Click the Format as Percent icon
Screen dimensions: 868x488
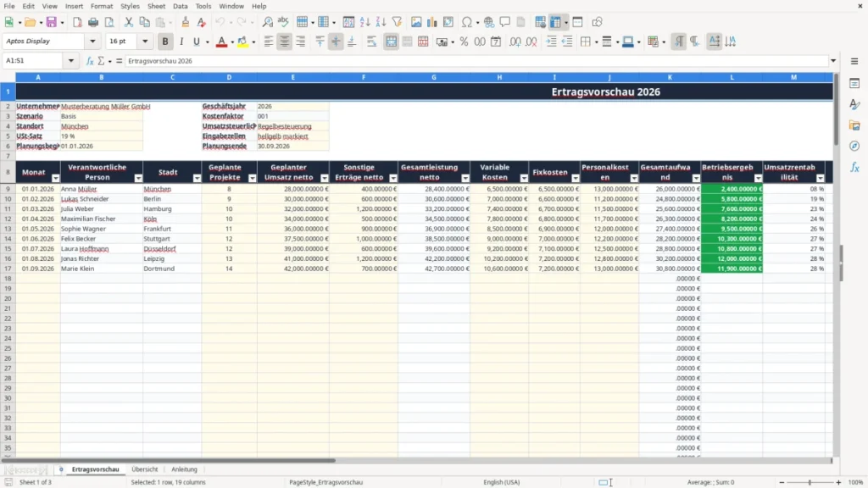pos(464,42)
